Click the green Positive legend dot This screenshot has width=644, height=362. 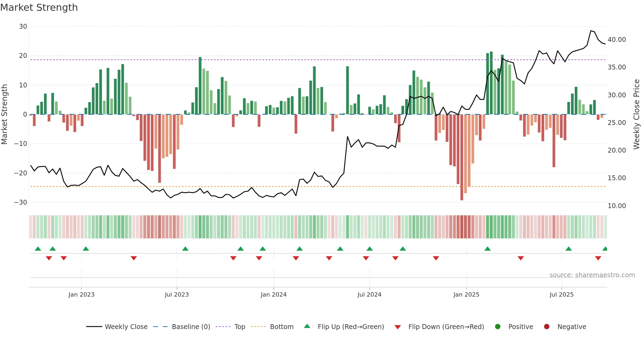click(x=498, y=327)
